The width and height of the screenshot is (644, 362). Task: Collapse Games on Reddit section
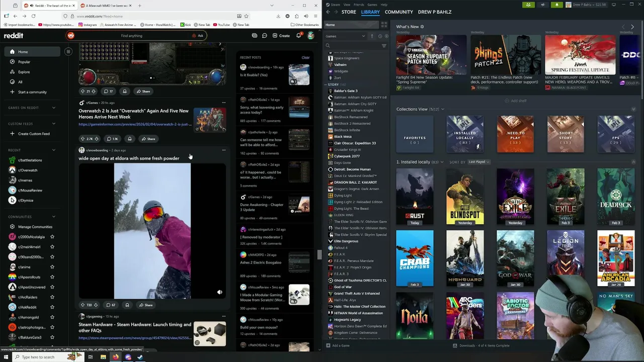coord(53,108)
